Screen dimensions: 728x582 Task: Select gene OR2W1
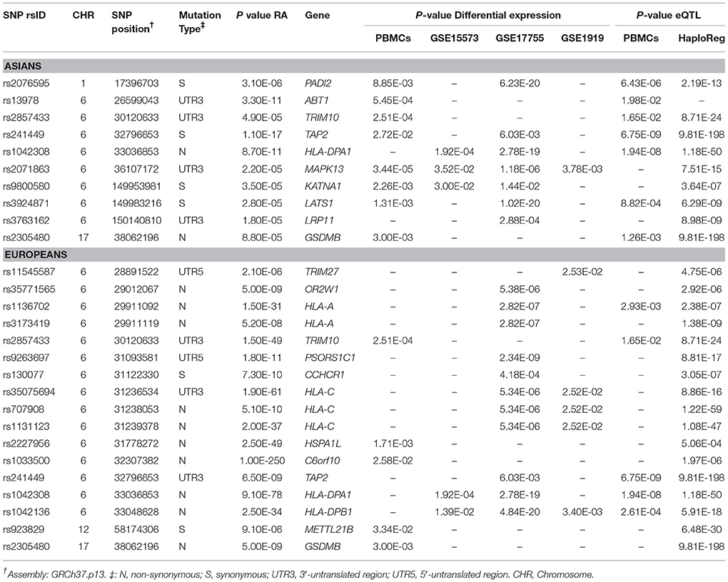[322, 289]
